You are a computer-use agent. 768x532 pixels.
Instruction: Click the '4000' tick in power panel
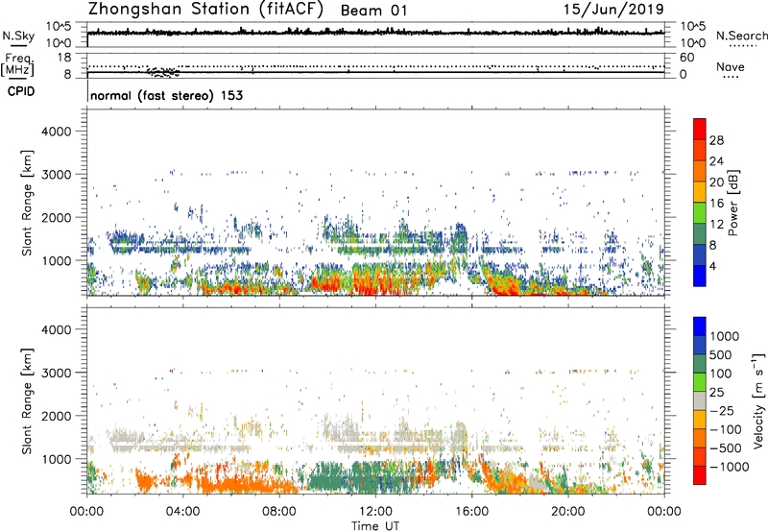[x=56, y=132]
